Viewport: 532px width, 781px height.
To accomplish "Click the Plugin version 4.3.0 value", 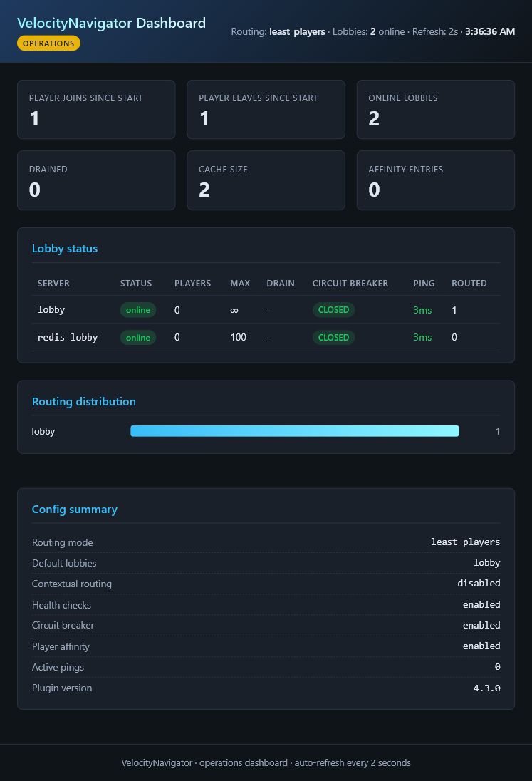I will click(486, 688).
